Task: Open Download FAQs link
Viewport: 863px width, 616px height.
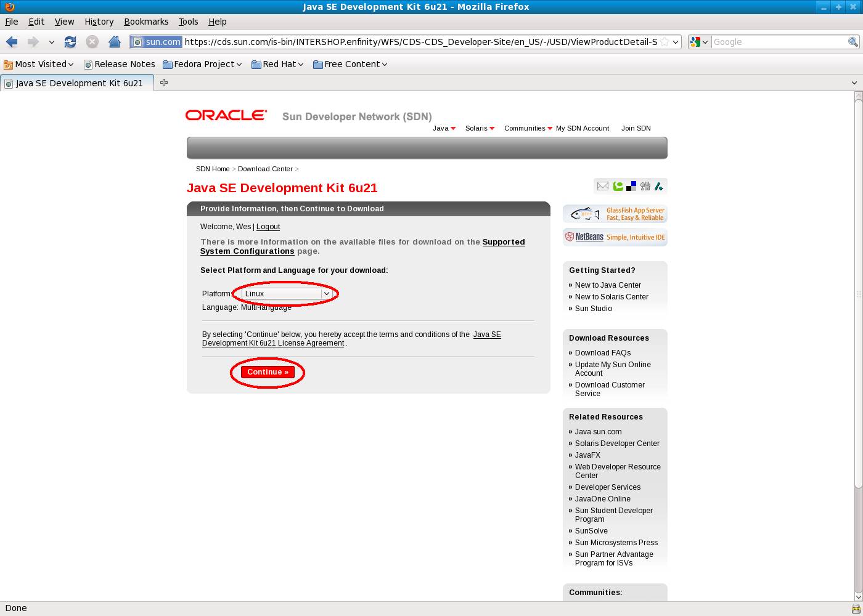Action: (x=603, y=353)
